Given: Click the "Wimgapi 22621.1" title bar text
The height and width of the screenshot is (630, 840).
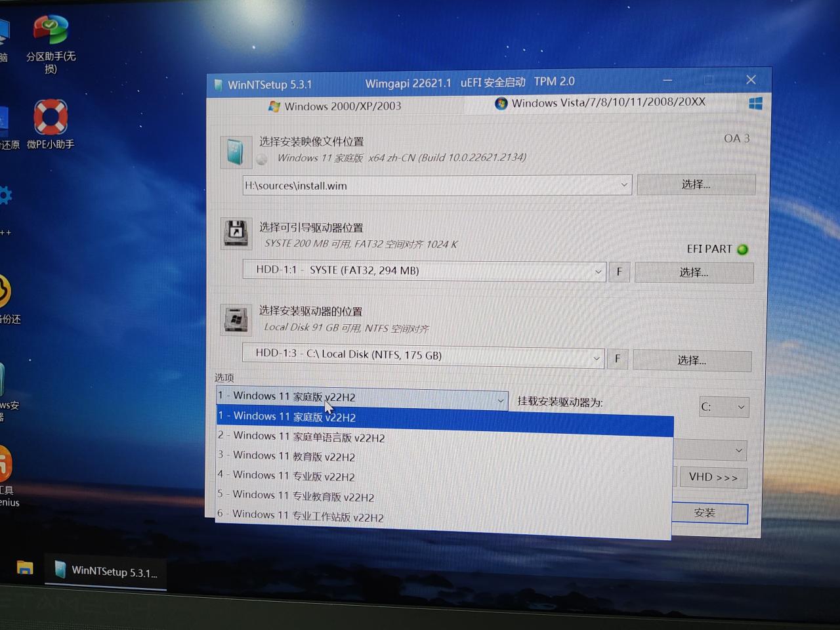Looking at the screenshot, I should pos(408,83).
